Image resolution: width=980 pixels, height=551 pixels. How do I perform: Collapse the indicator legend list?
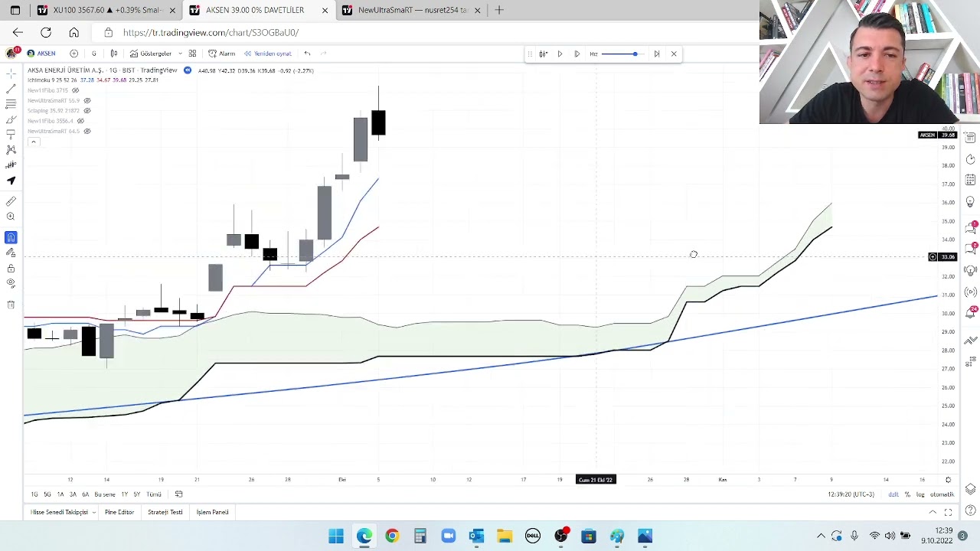[x=33, y=142]
